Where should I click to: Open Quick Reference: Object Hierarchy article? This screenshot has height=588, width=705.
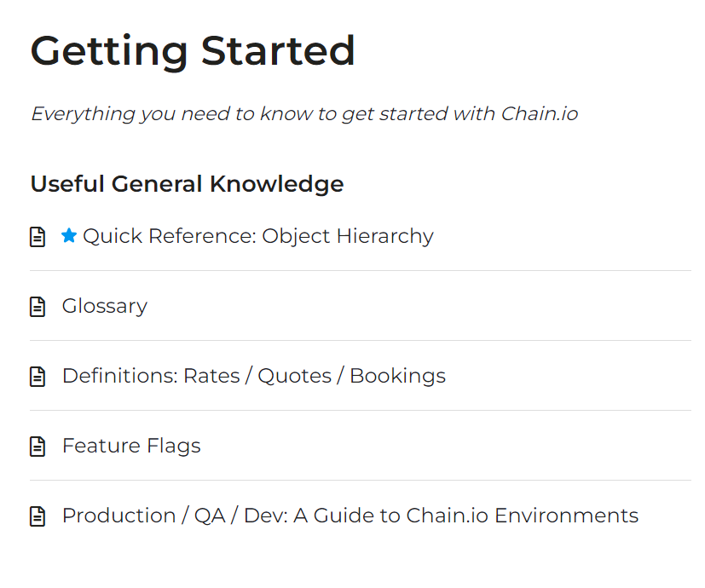257,236
